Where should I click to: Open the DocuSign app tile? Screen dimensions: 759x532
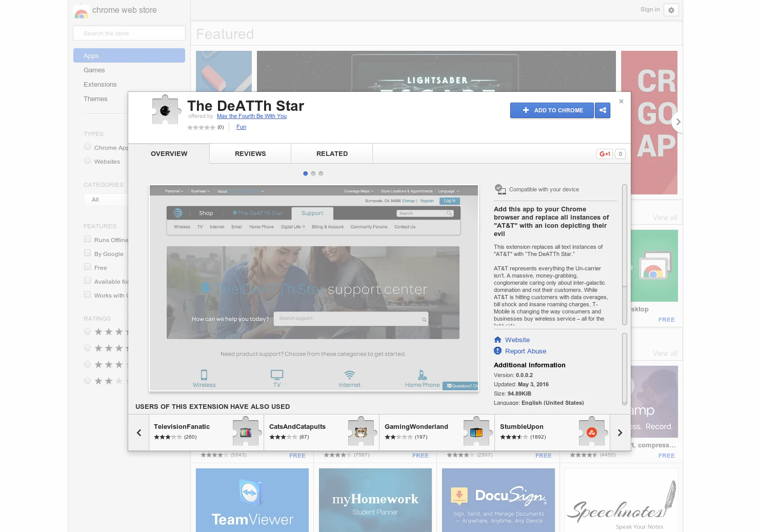498,500
